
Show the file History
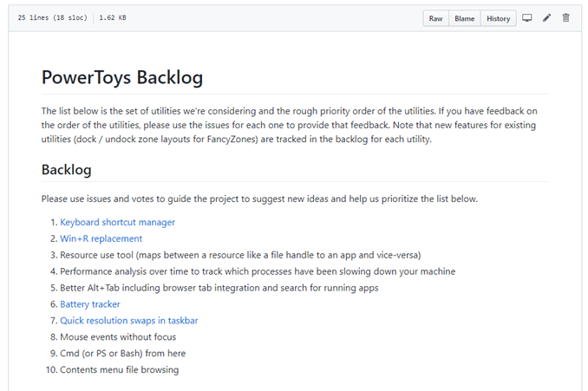point(498,18)
